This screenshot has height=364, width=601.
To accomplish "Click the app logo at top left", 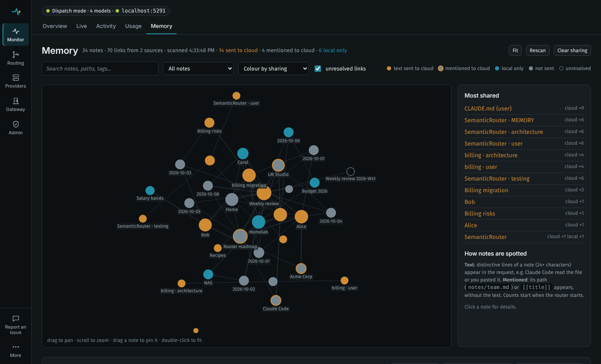I will click(x=16, y=12).
